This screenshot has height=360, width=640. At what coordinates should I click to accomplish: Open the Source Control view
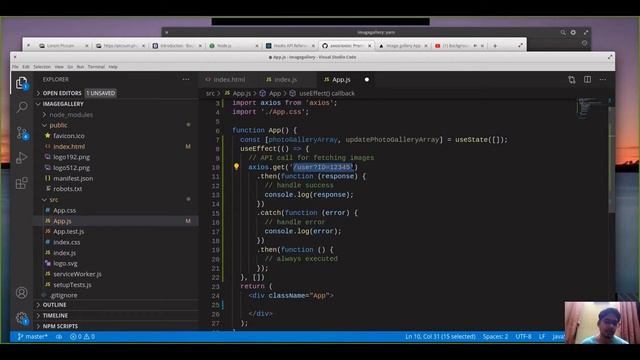pyautogui.click(x=22, y=133)
